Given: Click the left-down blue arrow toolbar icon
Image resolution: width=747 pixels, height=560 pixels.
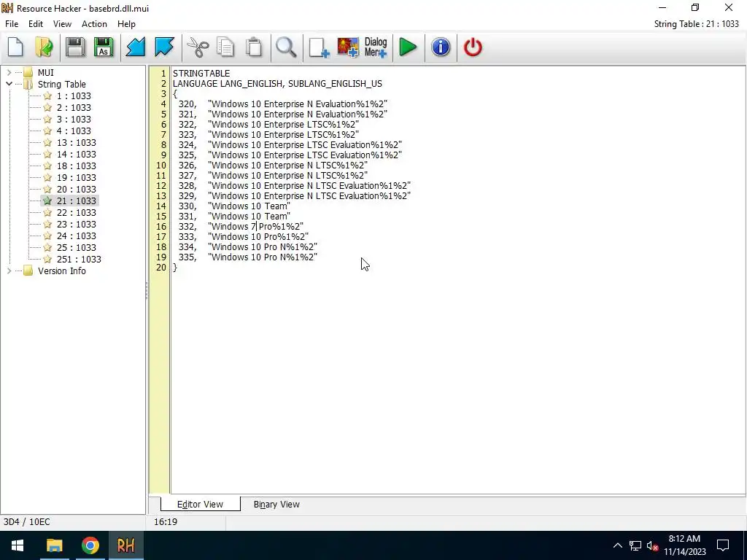Looking at the screenshot, I should [x=135, y=47].
